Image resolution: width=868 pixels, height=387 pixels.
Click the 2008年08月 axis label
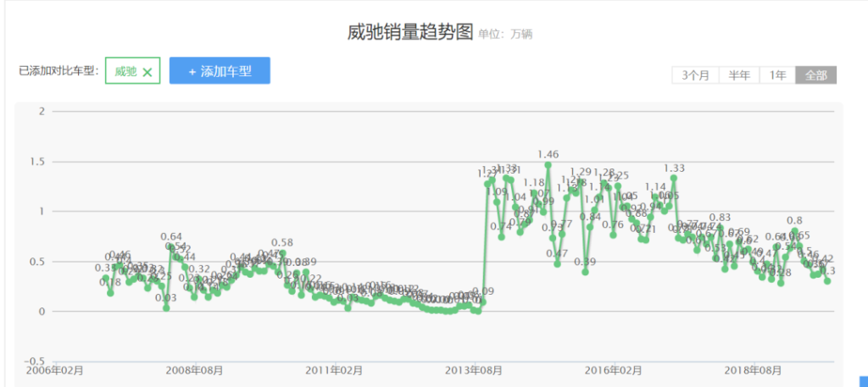[x=196, y=370]
